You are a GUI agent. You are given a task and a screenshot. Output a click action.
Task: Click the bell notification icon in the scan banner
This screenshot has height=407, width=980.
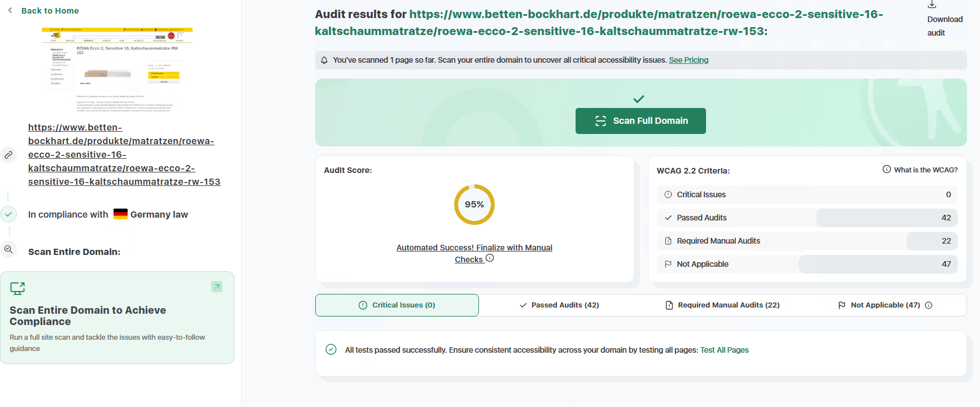tap(324, 60)
